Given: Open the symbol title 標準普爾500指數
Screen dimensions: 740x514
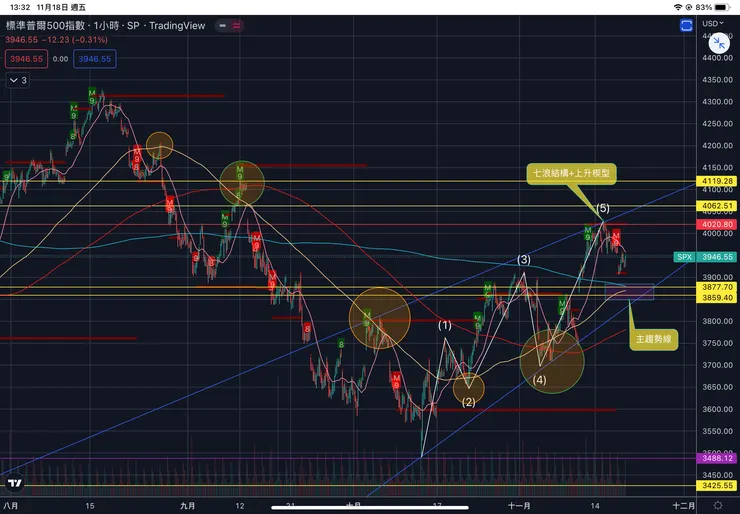Looking at the screenshot, I should coord(45,25).
